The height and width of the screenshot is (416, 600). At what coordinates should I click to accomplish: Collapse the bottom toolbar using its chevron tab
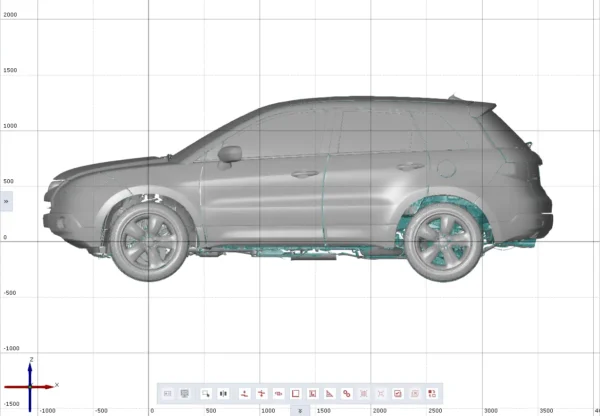point(300,411)
